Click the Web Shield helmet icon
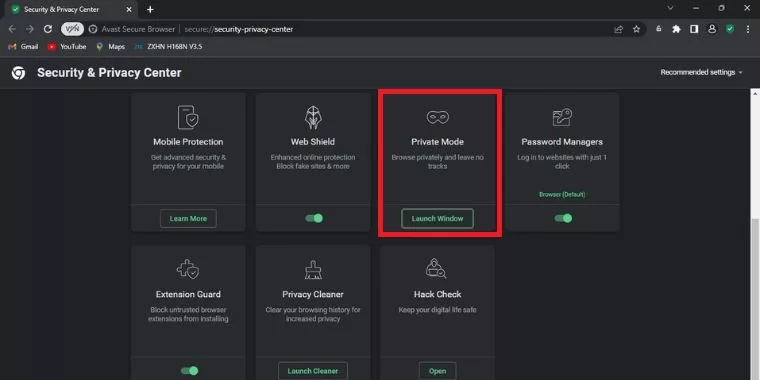 tap(313, 117)
